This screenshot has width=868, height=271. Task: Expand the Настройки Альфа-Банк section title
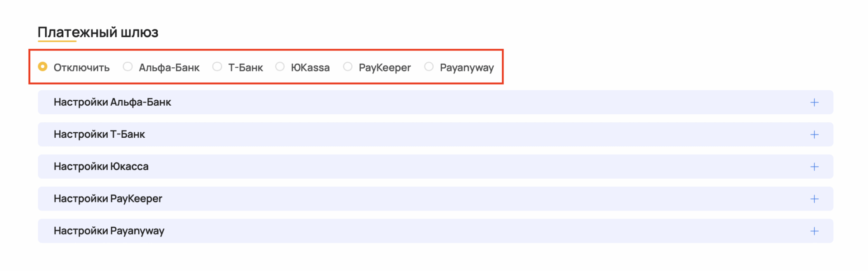coord(112,102)
